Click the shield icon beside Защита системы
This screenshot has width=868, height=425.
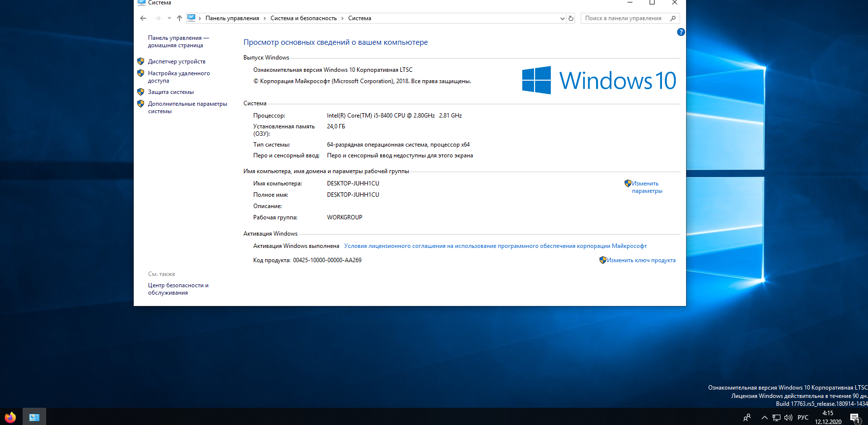click(x=141, y=92)
